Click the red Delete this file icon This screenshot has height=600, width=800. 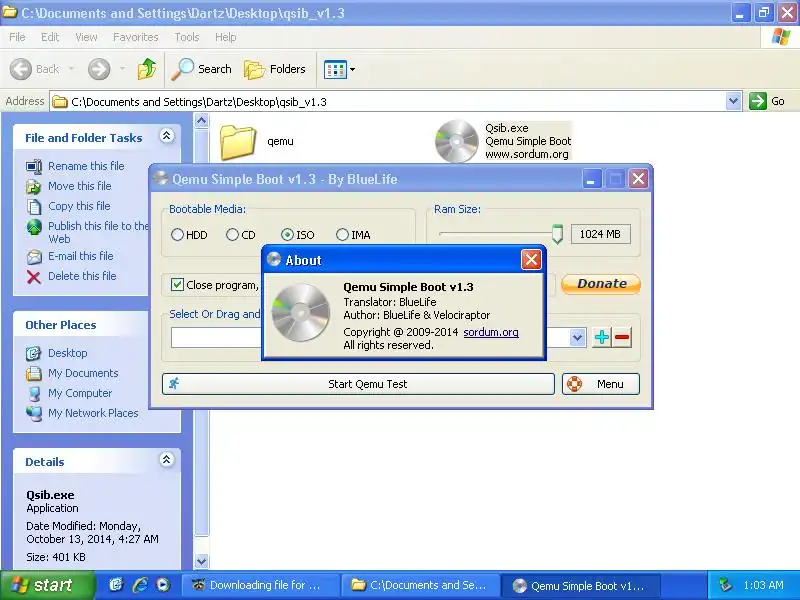(x=34, y=277)
